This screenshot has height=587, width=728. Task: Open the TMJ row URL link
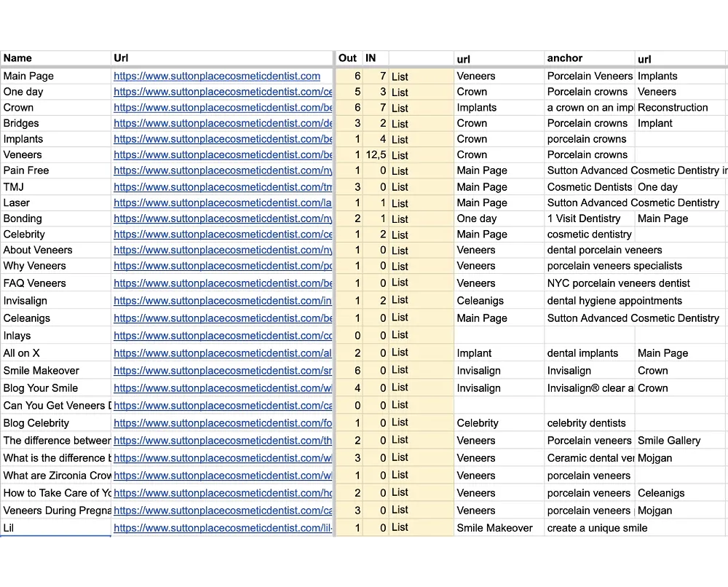click(x=222, y=186)
